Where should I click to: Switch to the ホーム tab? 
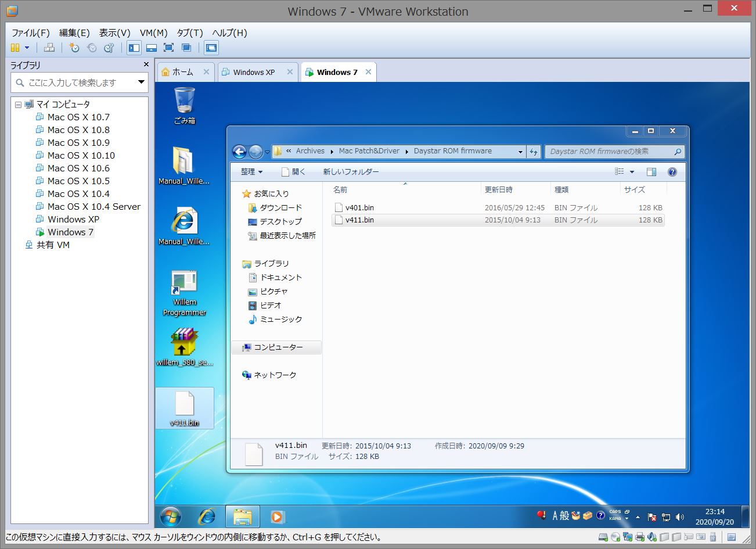pos(182,72)
